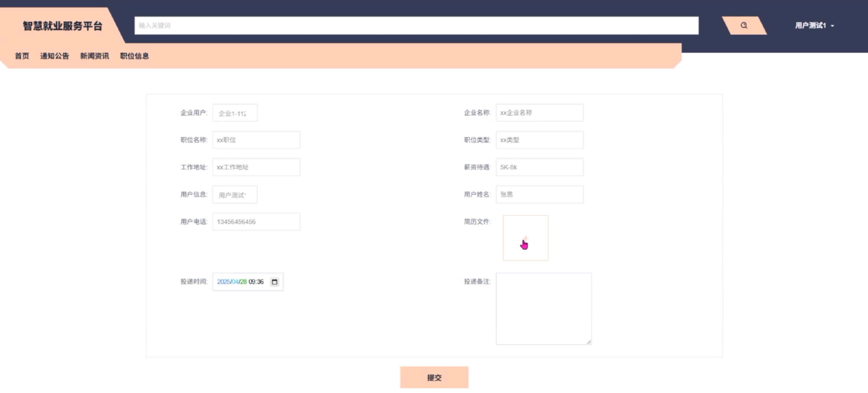Click the 企业名称 input field
Image resolution: width=868 pixels, height=393 pixels.
(x=539, y=113)
